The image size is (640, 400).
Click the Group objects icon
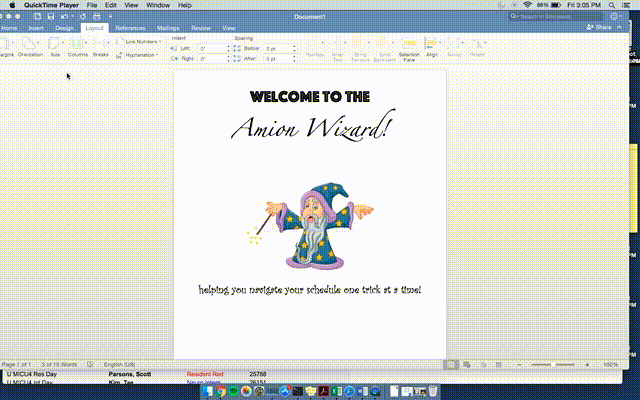click(454, 47)
